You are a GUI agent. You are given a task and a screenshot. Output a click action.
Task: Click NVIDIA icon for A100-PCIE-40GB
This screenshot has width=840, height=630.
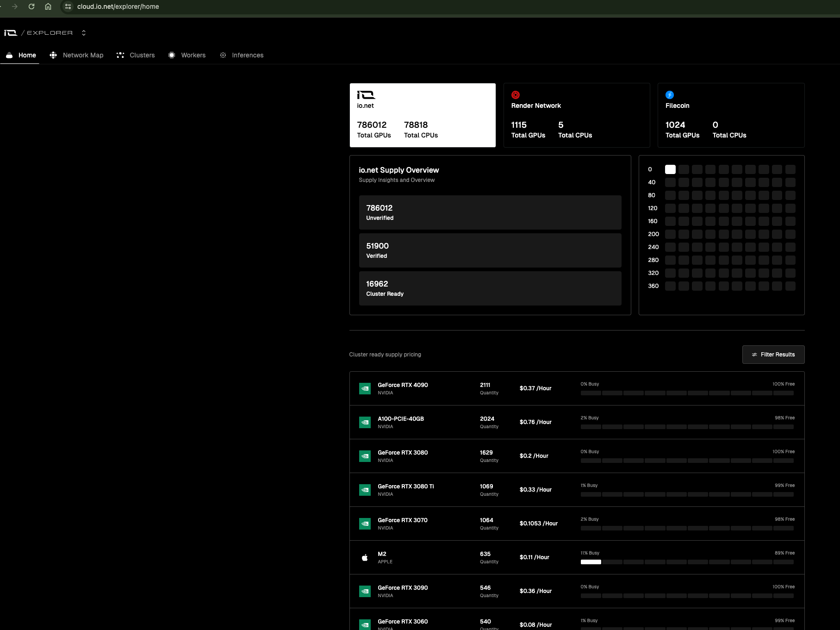pos(365,422)
